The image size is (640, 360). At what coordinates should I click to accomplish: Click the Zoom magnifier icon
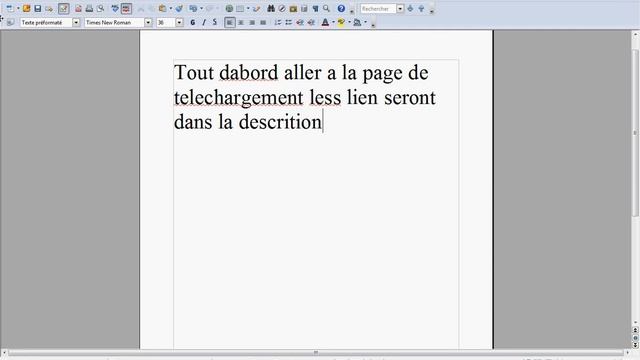tap(327, 8)
